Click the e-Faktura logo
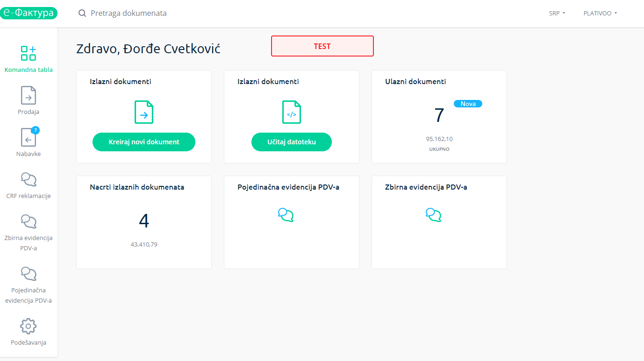644x361 pixels. pos(28,13)
